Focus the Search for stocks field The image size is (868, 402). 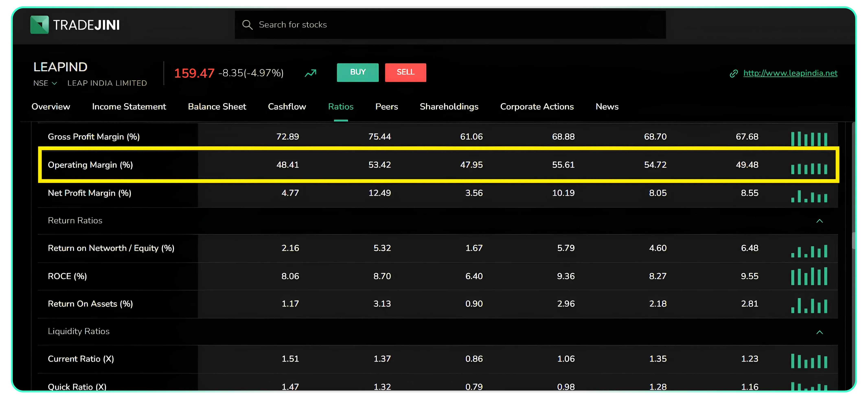point(450,25)
